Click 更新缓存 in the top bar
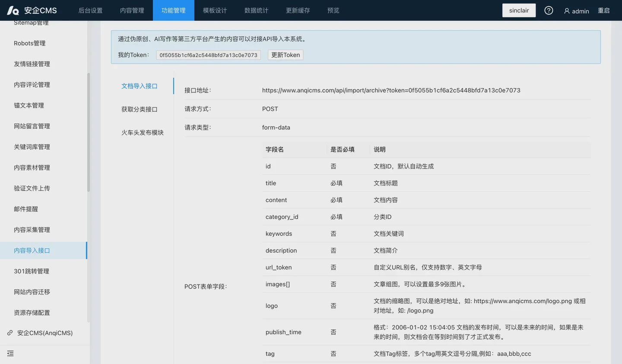Screen dimensions: 622x364 (298, 10)
